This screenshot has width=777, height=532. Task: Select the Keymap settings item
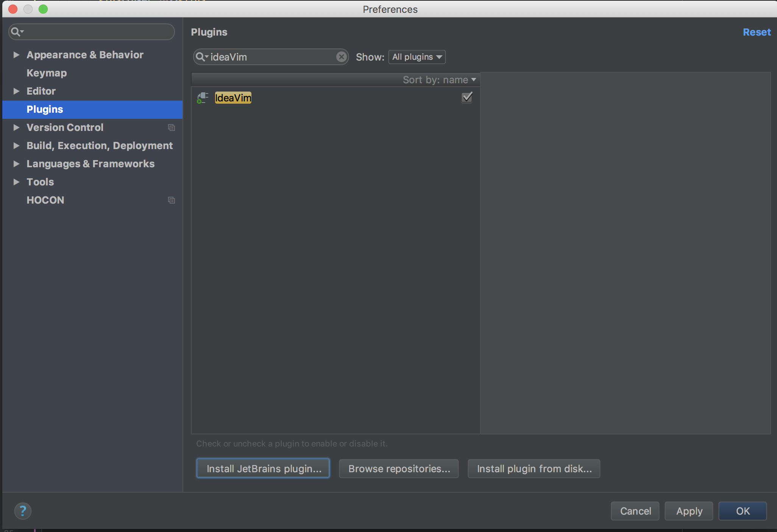(x=47, y=73)
